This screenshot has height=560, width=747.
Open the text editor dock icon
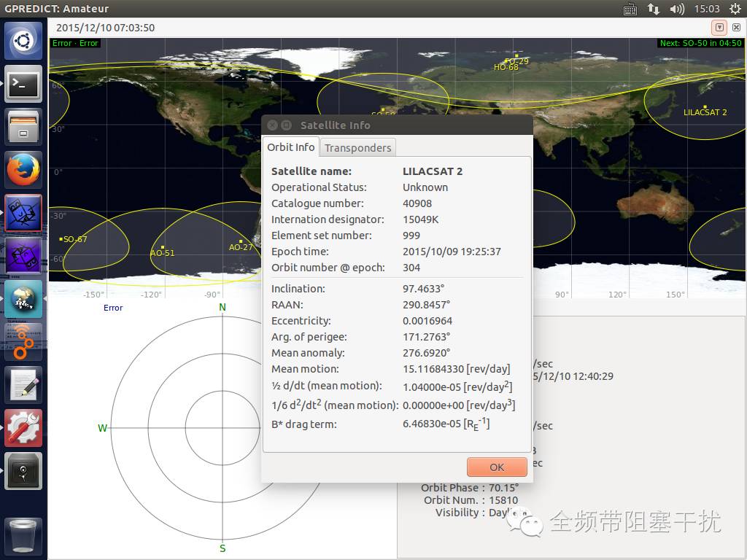[23, 385]
